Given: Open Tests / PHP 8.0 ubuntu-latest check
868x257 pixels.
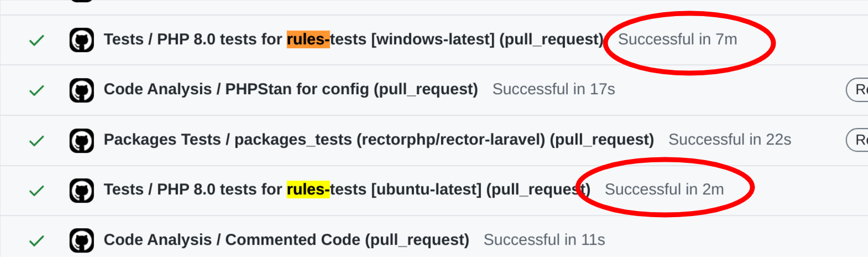Looking at the screenshot, I should [x=347, y=189].
